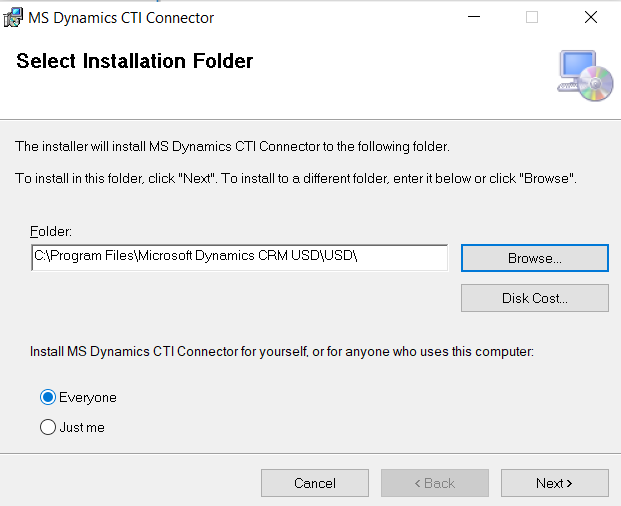The height and width of the screenshot is (506, 621).
Task: Click the MS Dynamics CTI Connector window title text
Action: click(121, 17)
